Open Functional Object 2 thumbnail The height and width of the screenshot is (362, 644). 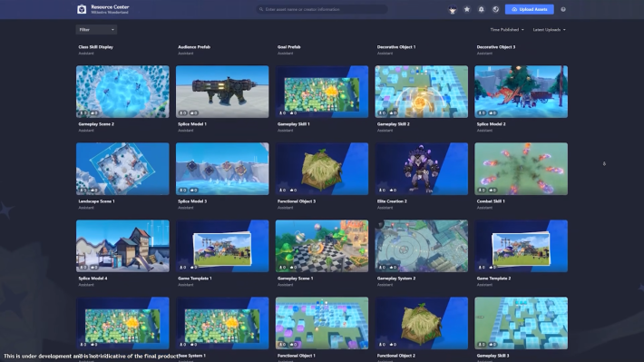coord(422,323)
